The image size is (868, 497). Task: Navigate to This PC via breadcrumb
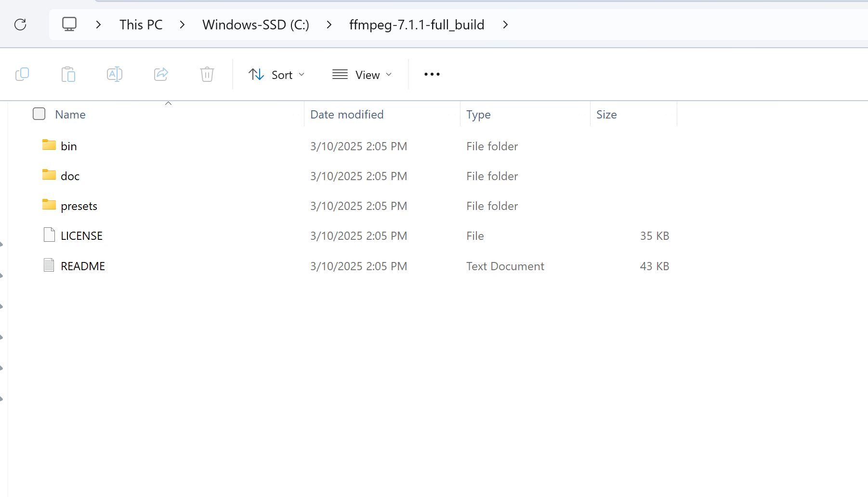click(141, 24)
